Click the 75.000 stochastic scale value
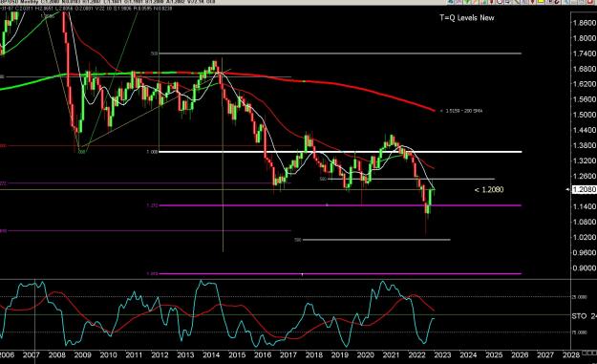The width and height of the screenshot is (597, 364). tap(580, 332)
